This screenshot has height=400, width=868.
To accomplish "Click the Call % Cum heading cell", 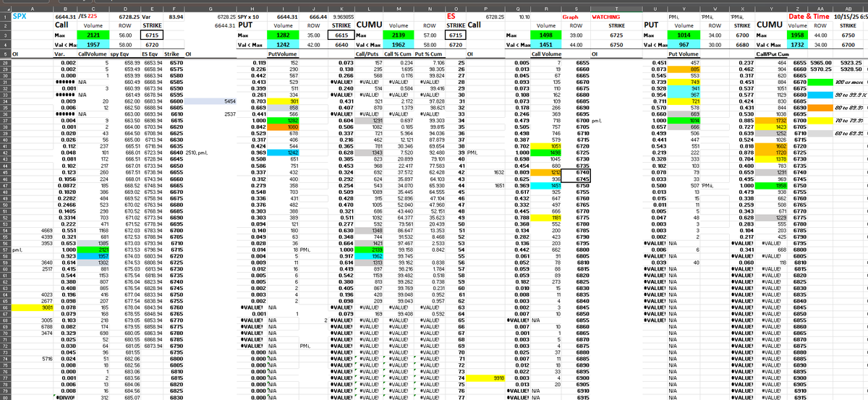I will pos(397,54).
